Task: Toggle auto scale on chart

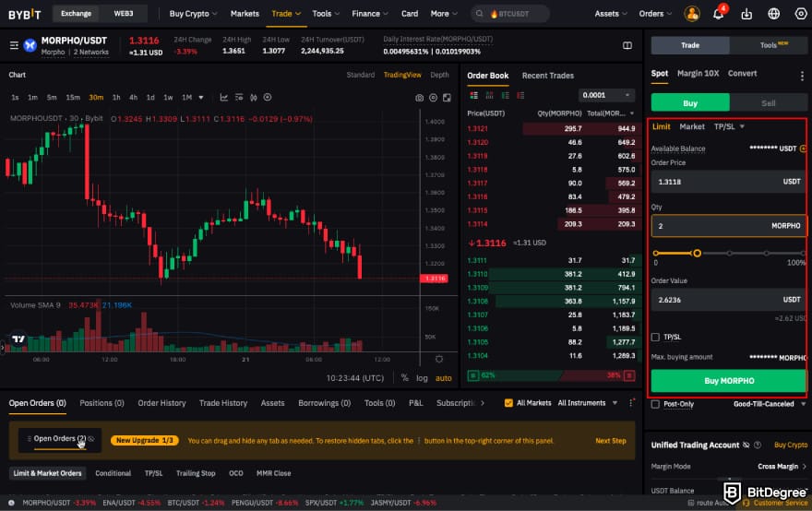Action: point(443,378)
